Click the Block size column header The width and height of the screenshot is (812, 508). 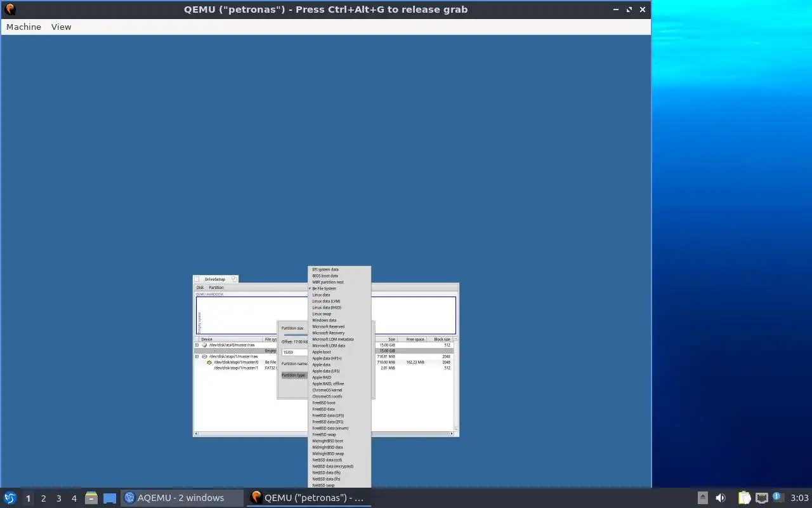(439, 339)
